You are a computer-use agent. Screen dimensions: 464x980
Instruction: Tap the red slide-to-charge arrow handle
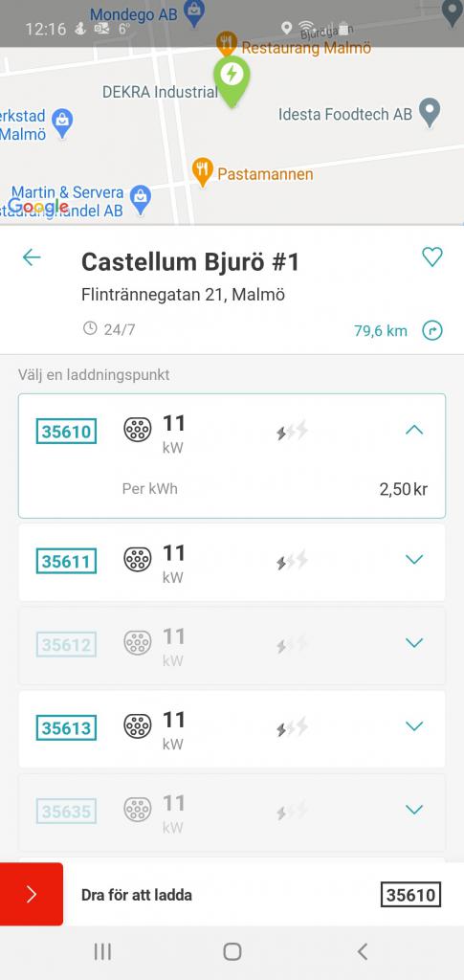(32, 894)
